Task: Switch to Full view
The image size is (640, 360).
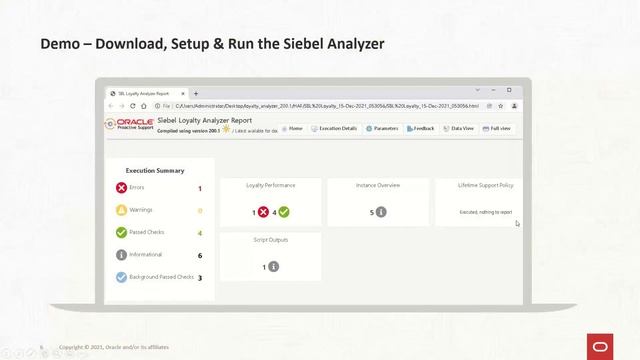Action: [497, 129]
